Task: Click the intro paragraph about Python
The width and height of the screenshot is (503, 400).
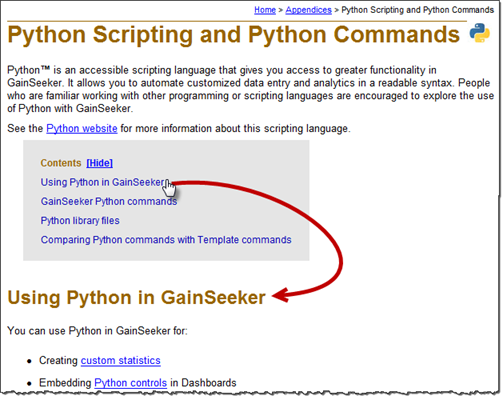Action: 250,89
